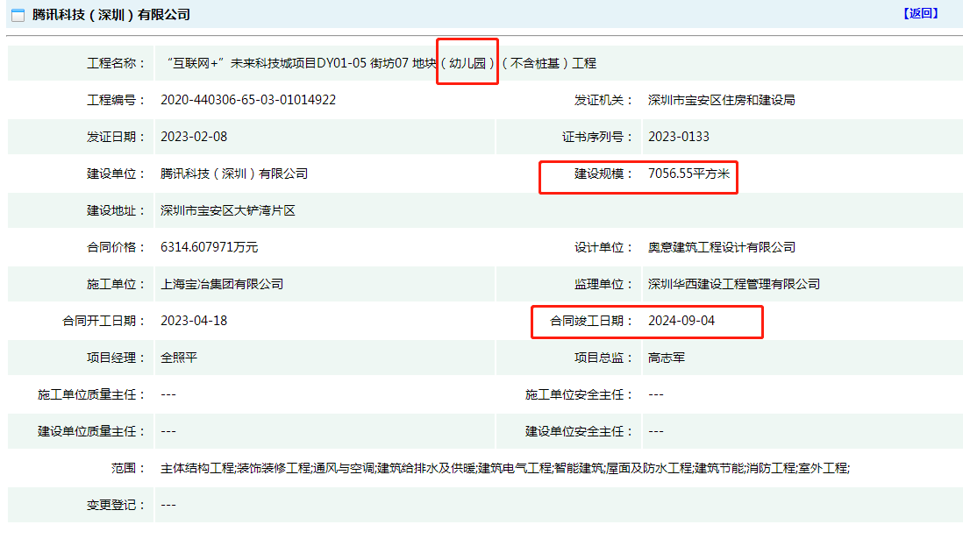Image resolution: width=963 pixels, height=560 pixels.
Task: Click the 工程名称 project name text
Action: pos(378,63)
